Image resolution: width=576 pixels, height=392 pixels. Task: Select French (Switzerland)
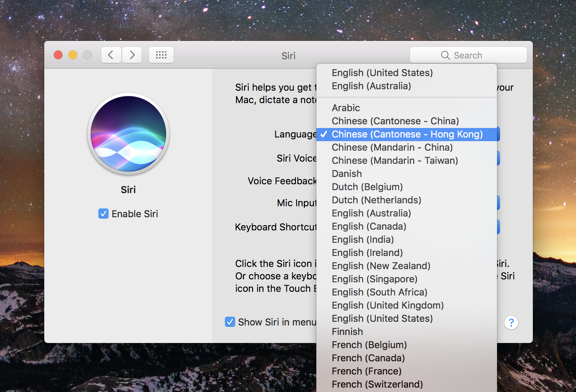tap(407, 384)
